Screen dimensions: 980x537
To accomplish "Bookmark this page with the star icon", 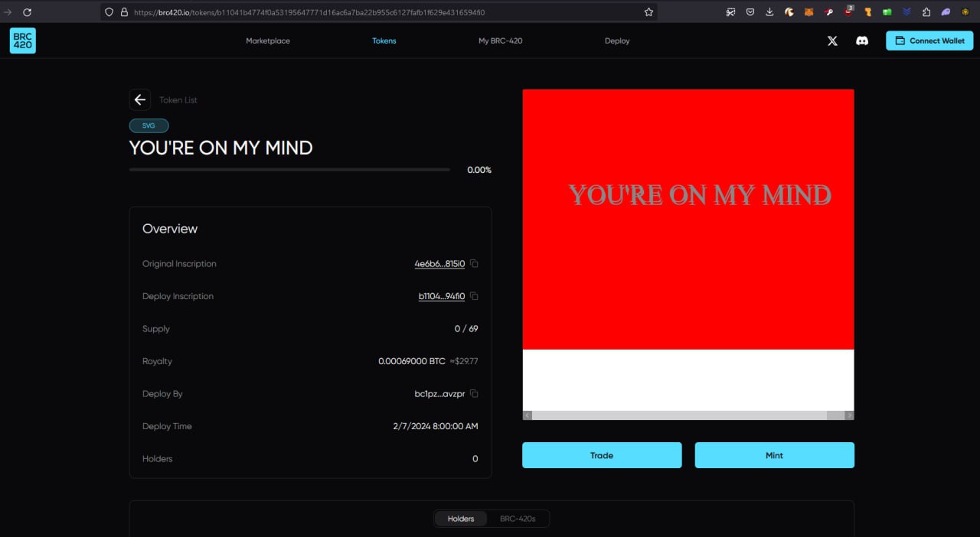I will click(x=648, y=12).
